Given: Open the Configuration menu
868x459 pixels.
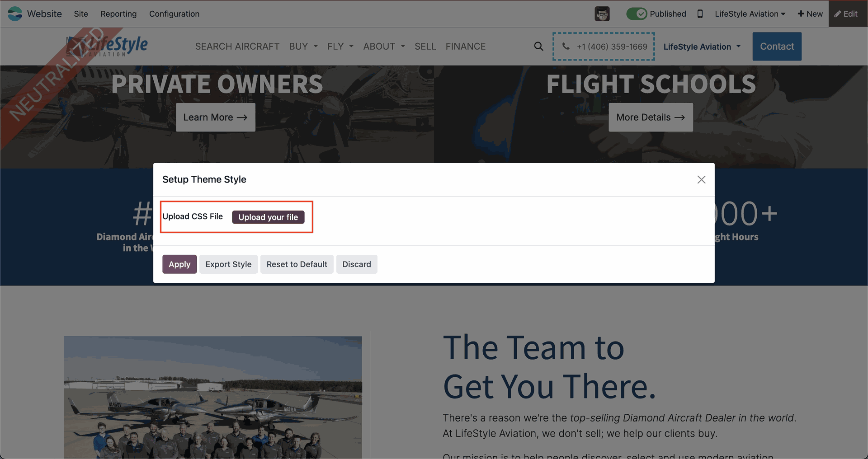Looking at the screenshot, I should click(174, 14).
